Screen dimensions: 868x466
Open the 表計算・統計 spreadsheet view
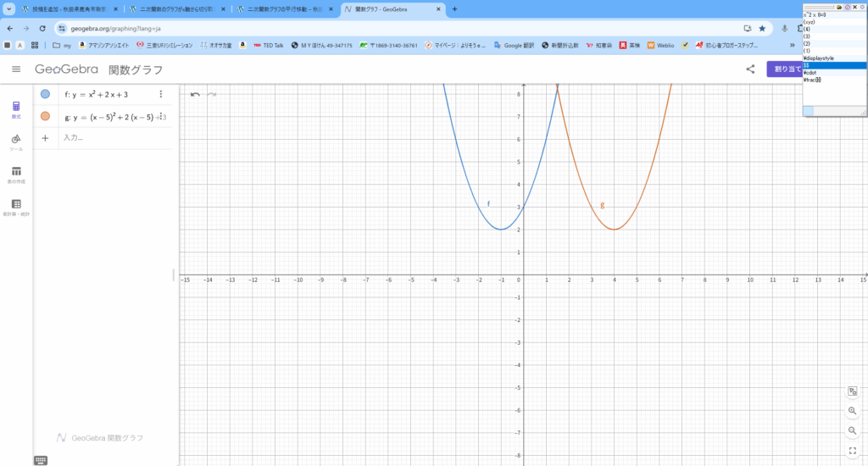[16, 207]
